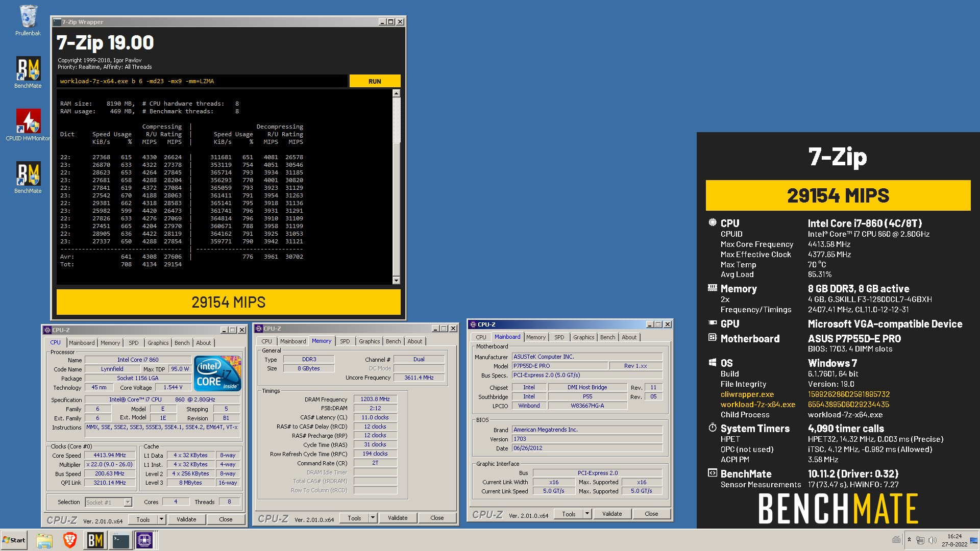The height and width of the screenshot is (551, 980).
Task: Click the GPU icon in BenchMate panel
Action: pos(713,323)
